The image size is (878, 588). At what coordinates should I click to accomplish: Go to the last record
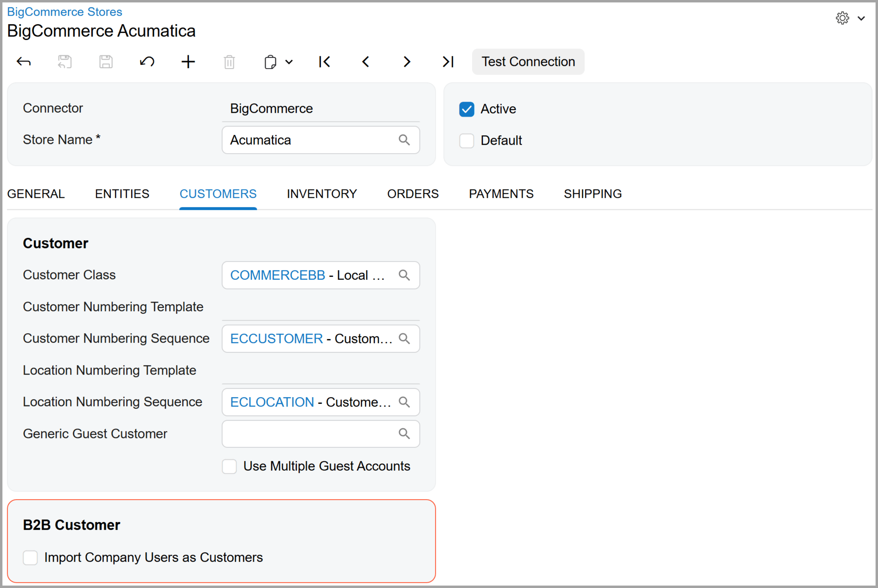pyautogui.click(x=448, y=62)
